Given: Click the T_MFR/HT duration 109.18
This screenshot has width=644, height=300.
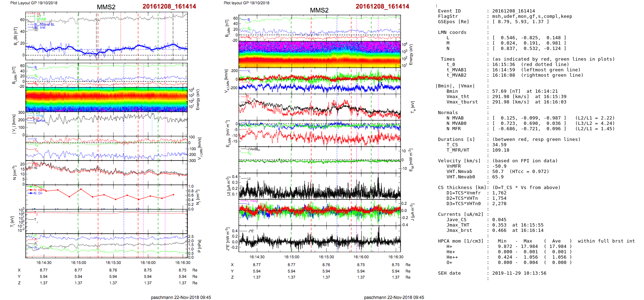Looking at the screenshot, I should click(500, 150).
